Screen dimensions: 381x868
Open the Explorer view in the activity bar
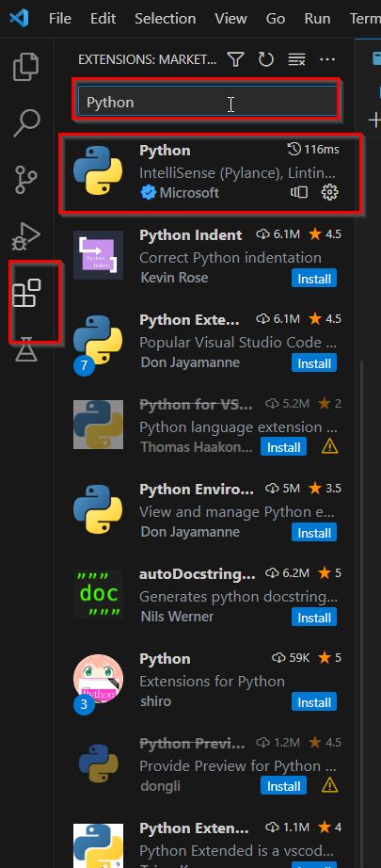coord(26,67)
